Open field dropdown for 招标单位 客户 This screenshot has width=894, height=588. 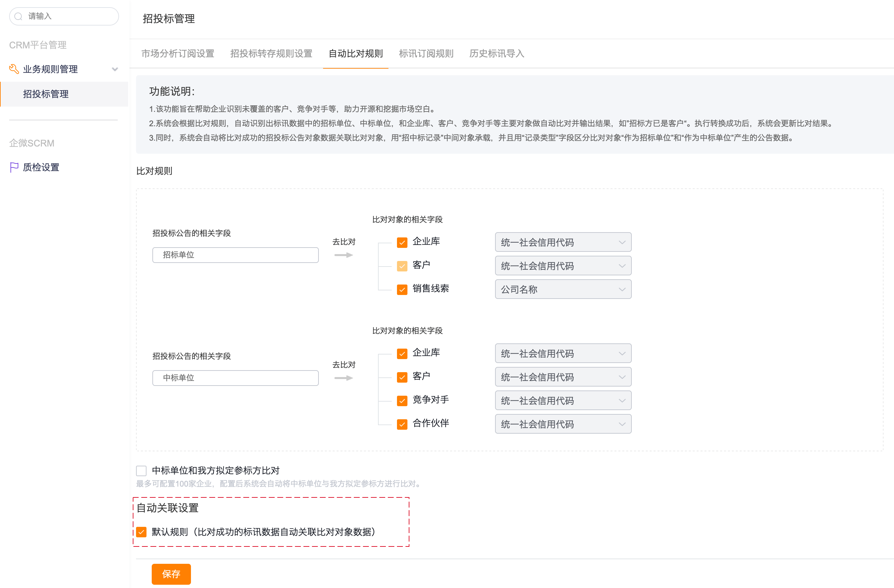click(563, 266)
